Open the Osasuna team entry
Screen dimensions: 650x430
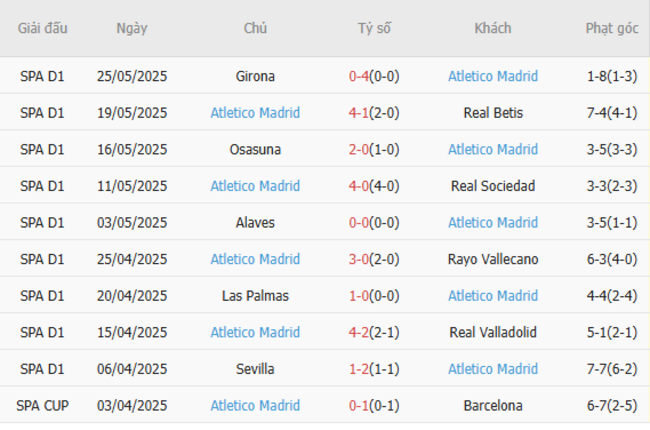(x=255, y=149)
